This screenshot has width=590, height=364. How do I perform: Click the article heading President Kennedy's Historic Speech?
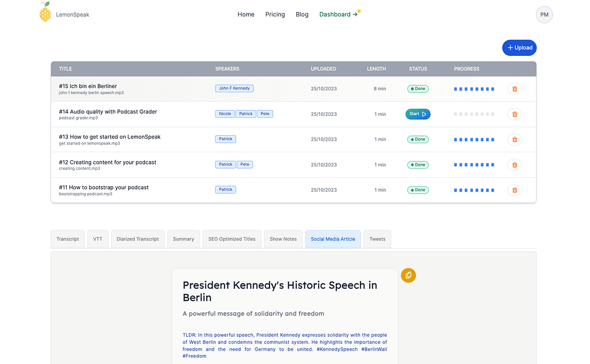(x=280, y=291)
